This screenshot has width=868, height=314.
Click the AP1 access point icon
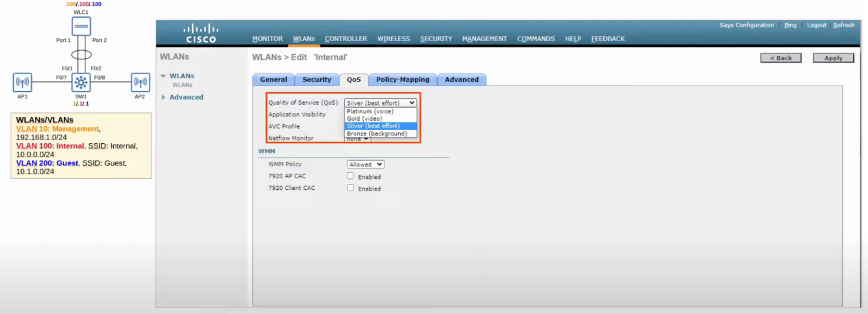tap(22, 82)
